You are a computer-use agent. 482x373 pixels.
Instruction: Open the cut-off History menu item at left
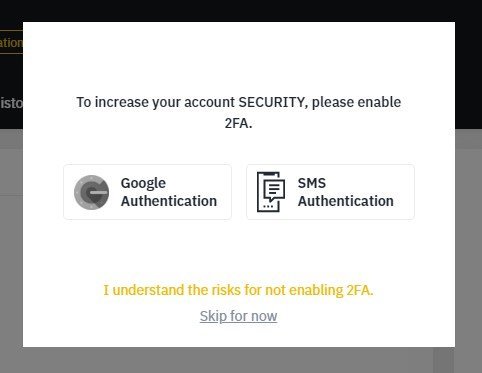pos(11,103)
